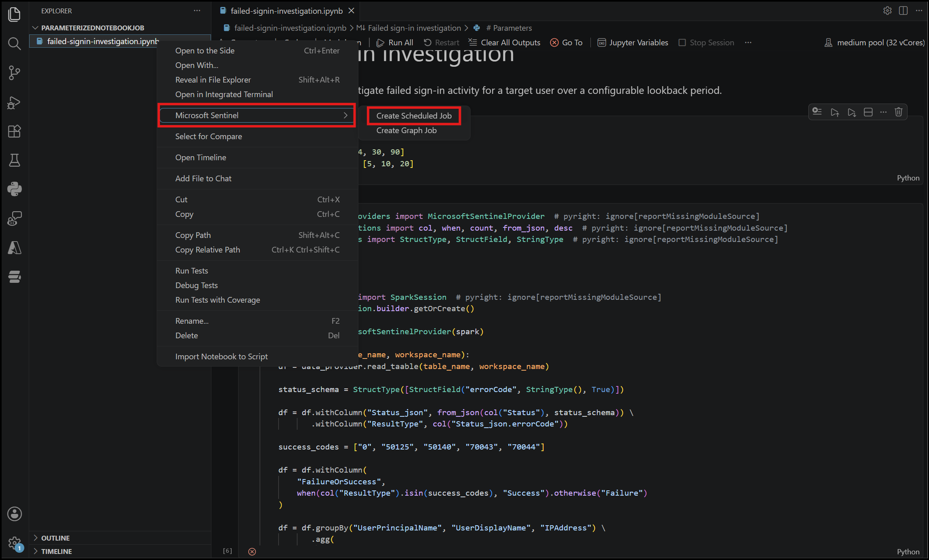Screen dimensions: 929x560
Task: Open the Accounts icon
Action: point(15,514)
